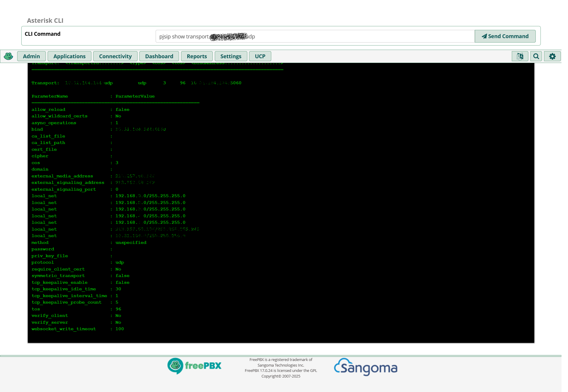Click the Sangoma footer logo
The image size is (568, 392).
point(366,367)
